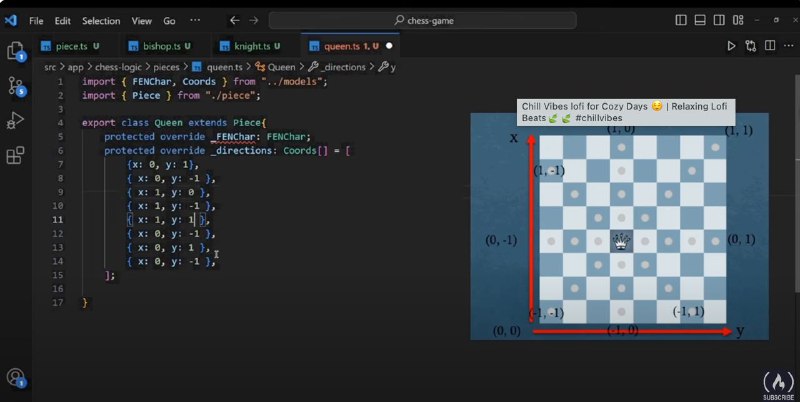800x402 pixels.
Task: Open the Go menu
Action: [x=169, y=21]
